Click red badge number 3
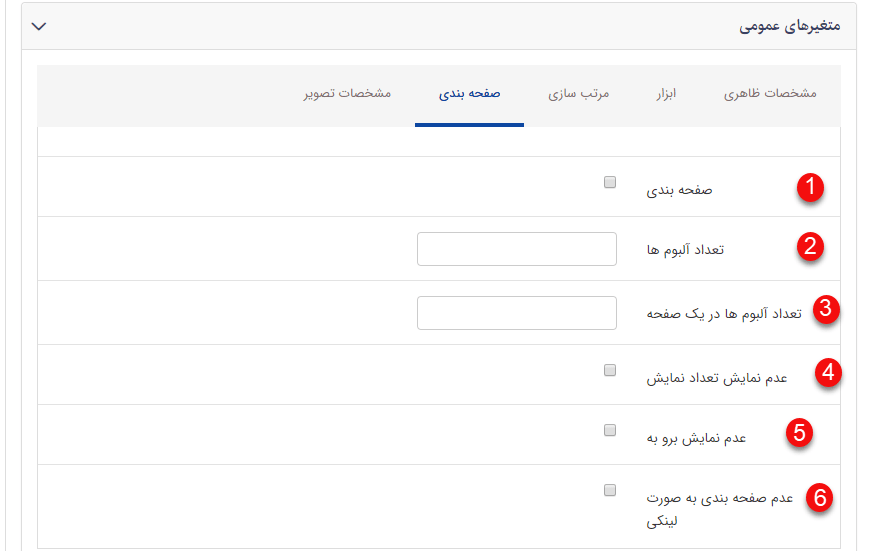 [x=825, y=309]
